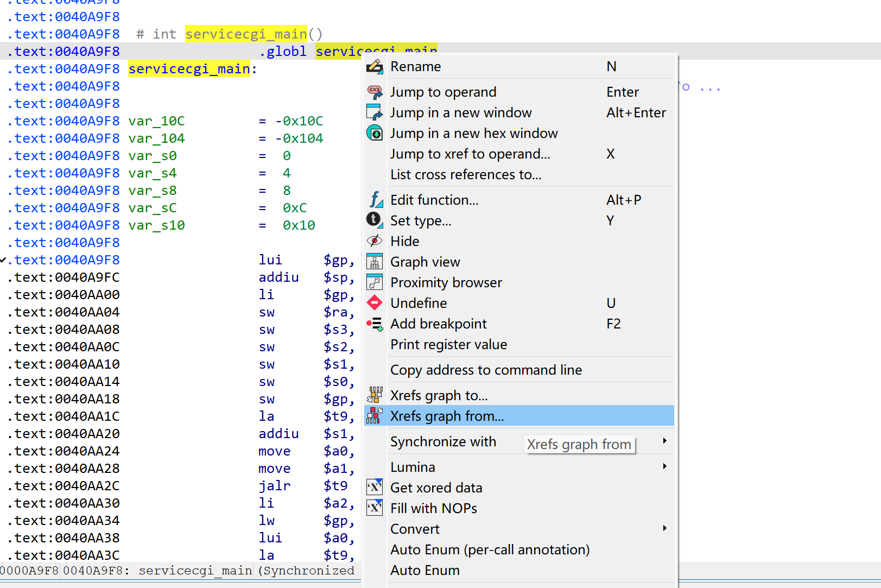The height and width of the screenshot is (588, 881).
Task: Choose Copy address to command line
Action: (x=486, y=370)
